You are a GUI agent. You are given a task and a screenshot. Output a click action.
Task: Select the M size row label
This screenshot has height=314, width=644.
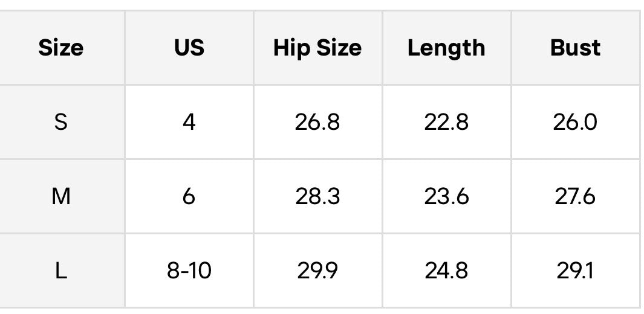click(61, 196)
